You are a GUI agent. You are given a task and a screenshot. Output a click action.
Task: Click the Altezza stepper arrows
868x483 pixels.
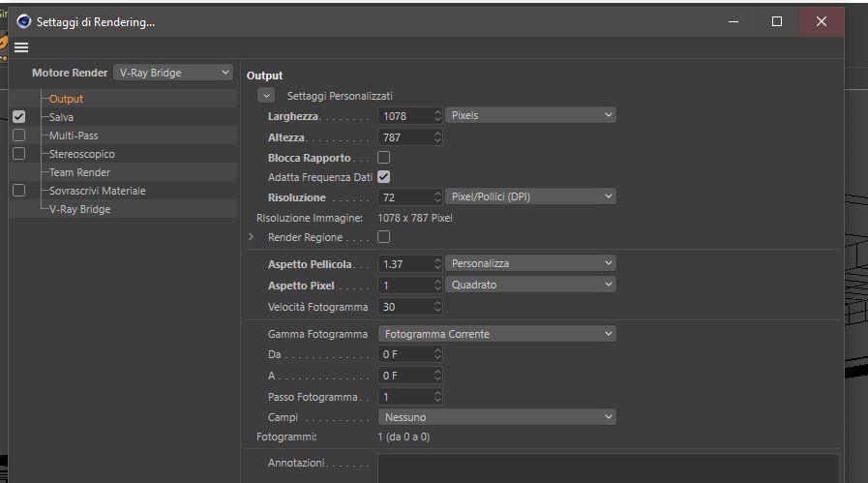tap(438, 137)
